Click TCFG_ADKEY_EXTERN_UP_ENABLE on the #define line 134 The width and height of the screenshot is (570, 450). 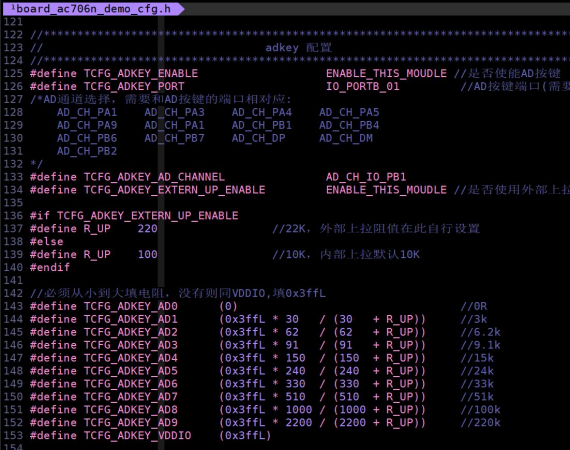pos(174,190)
